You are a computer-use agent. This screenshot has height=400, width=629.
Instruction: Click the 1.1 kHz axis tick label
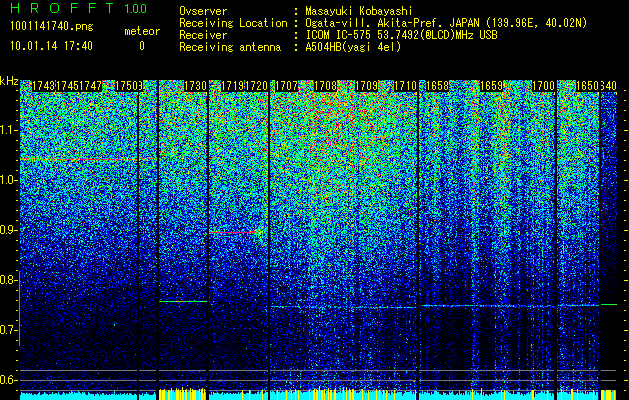(9, 131)
